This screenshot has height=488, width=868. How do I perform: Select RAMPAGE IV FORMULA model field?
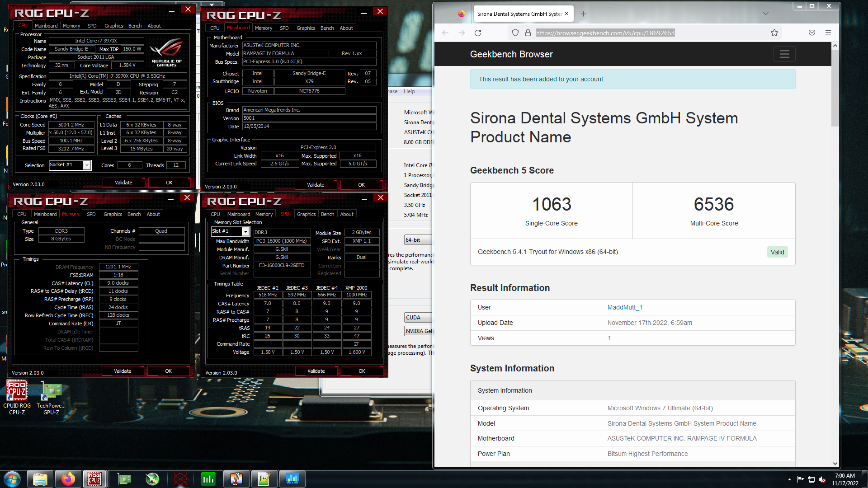(285, 53)
